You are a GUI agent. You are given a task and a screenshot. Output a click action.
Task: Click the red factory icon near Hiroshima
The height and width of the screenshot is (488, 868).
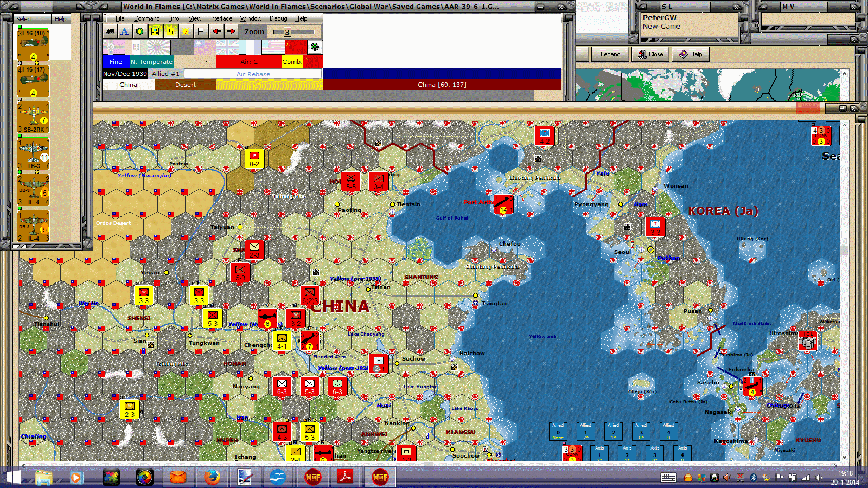coord(808,342)
